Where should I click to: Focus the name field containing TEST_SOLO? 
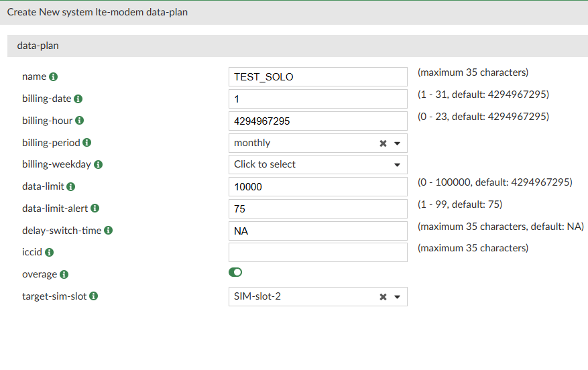318,77
